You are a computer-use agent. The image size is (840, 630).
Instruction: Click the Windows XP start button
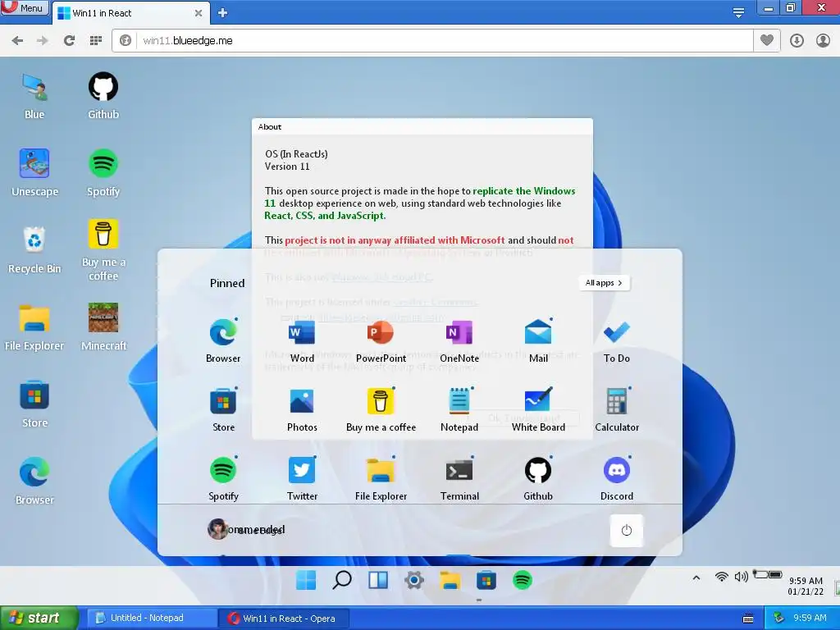(39, 618)
